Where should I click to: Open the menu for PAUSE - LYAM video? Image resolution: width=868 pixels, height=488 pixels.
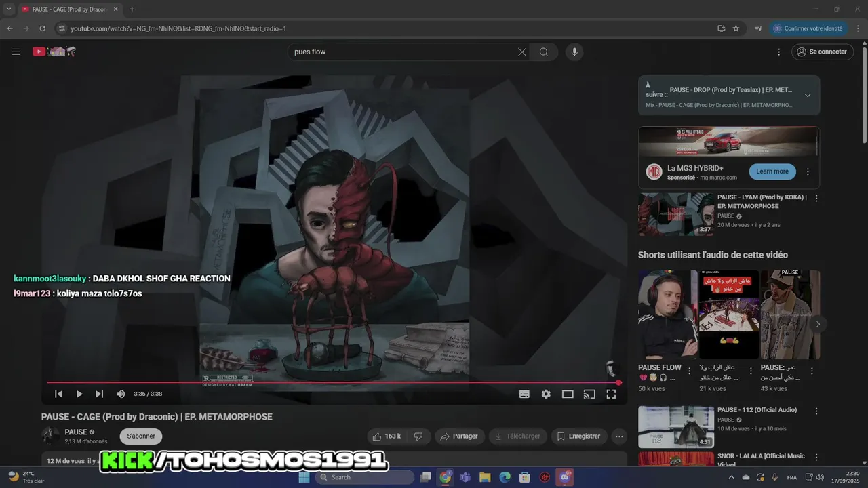(x=816, y=199)
